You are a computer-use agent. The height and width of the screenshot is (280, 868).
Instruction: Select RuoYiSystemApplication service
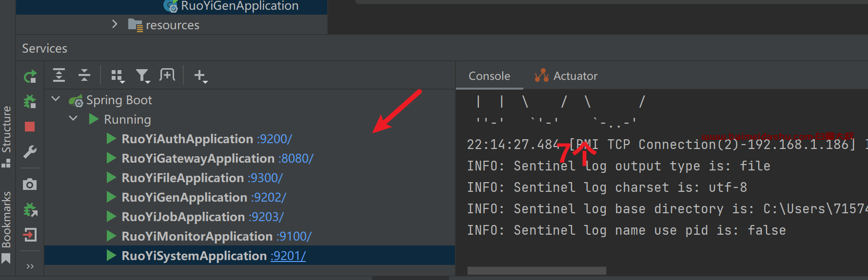point(194,256)
